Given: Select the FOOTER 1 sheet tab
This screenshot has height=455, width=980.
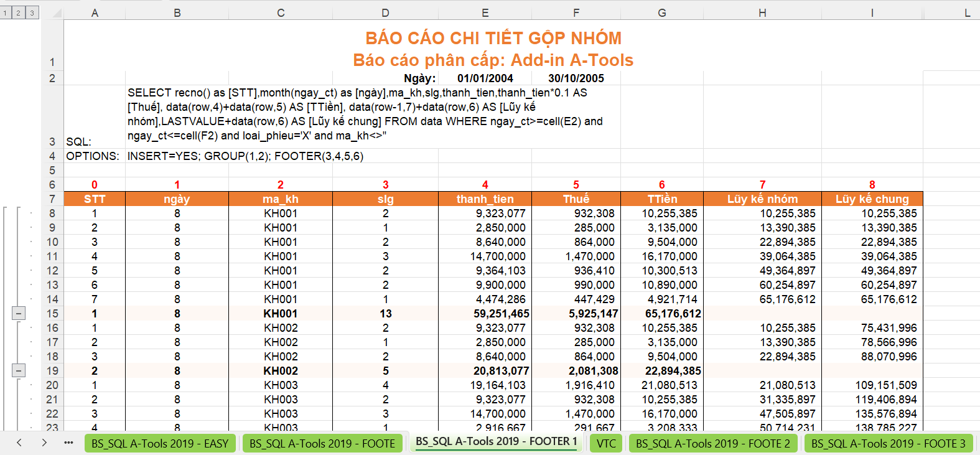Looking at the screenshot, I should pos(496,442).
